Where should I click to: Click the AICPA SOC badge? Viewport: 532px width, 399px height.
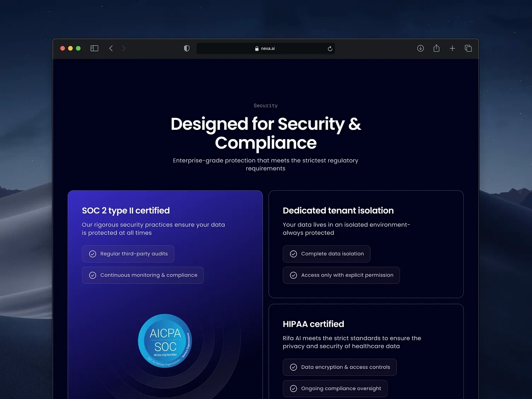165,341
